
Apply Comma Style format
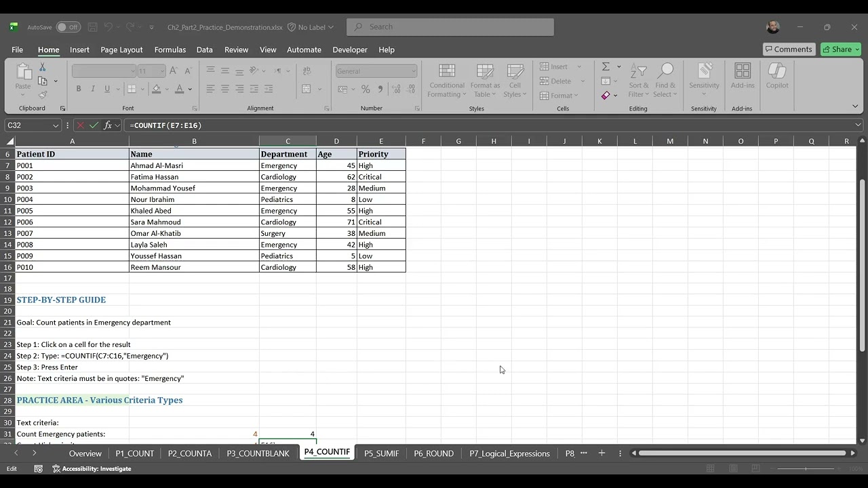point(380,89)
